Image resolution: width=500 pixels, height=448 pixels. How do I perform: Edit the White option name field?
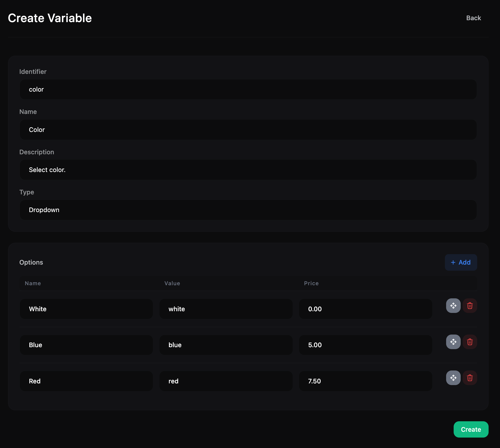86,309
